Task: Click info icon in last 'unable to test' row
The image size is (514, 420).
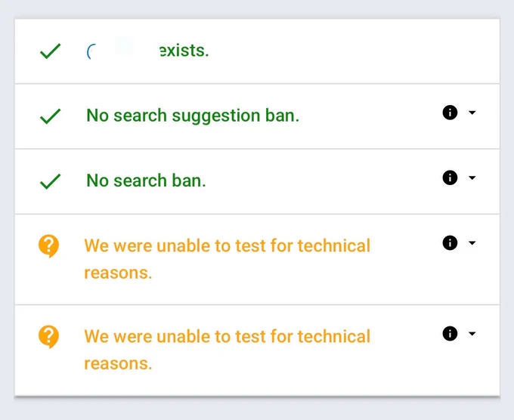Action: click(x=450, y=334)
